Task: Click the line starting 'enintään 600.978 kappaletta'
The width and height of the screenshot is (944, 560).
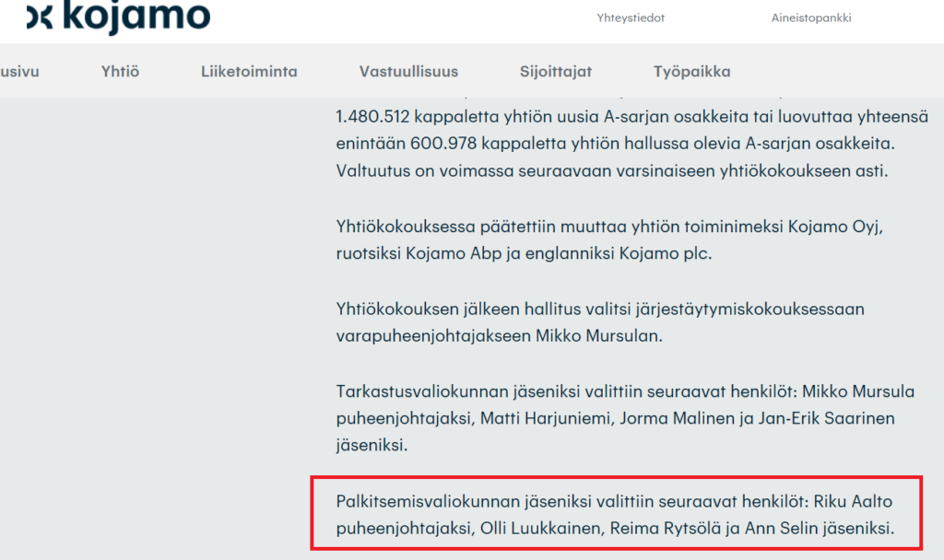Action: tap(615, 144)
